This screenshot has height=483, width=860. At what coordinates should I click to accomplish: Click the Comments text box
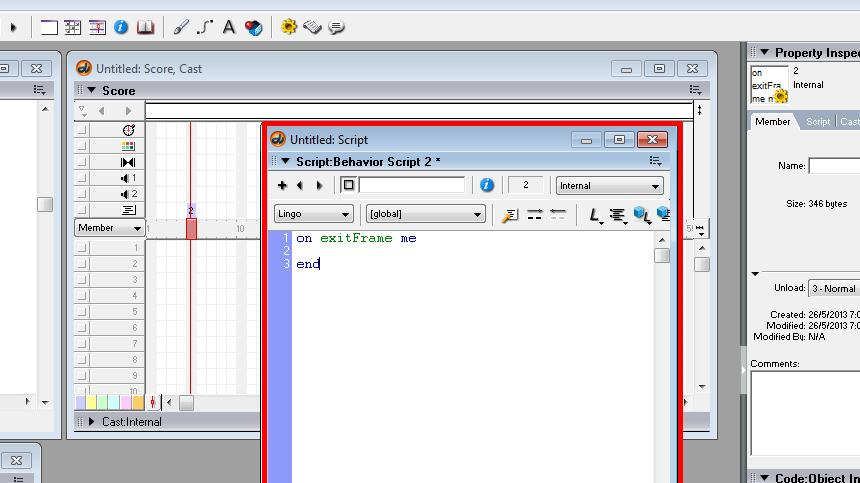click(x=805, y=413)
